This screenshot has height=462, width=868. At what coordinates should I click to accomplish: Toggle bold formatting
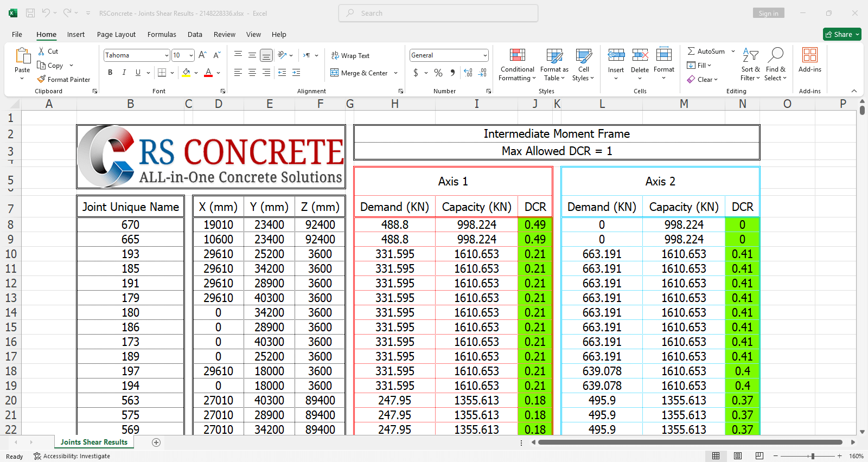point(110,72)
